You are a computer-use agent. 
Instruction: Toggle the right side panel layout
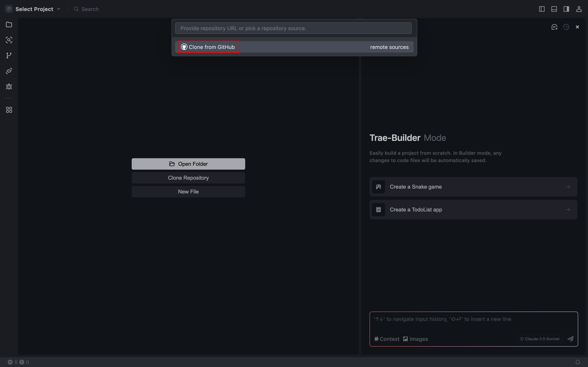point(566,9)
